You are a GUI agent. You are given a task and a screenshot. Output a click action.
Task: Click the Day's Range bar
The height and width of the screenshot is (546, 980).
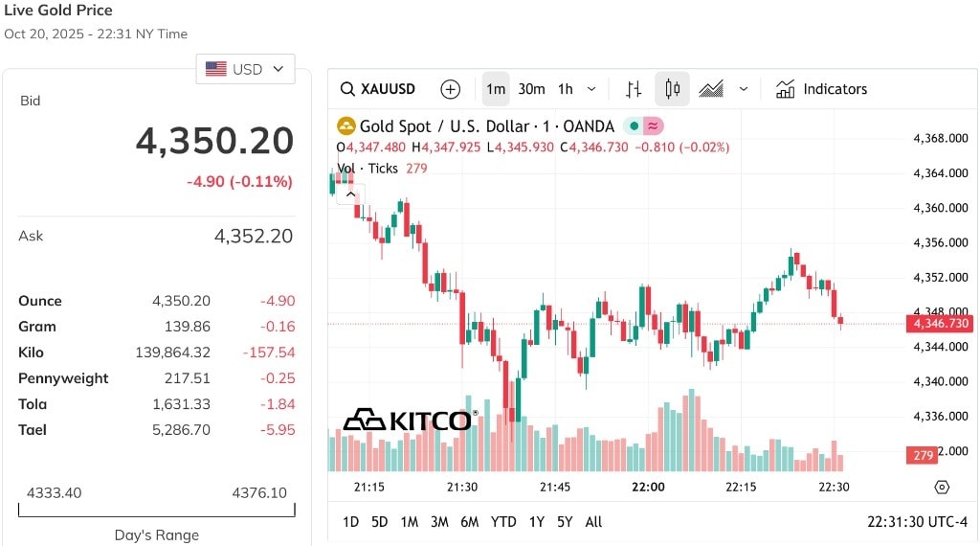pos(156,510)
